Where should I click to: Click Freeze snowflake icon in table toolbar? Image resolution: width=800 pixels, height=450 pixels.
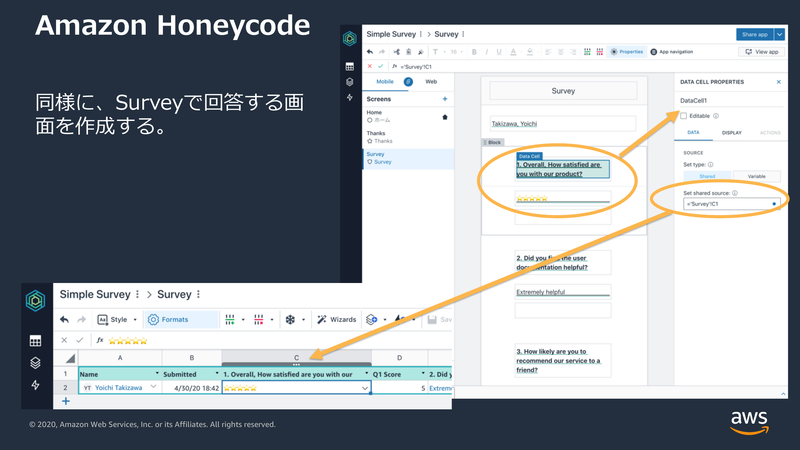(x=290, y=319)
